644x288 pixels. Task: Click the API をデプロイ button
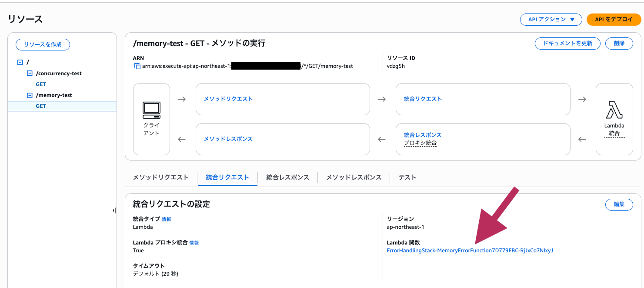(614, 20)
